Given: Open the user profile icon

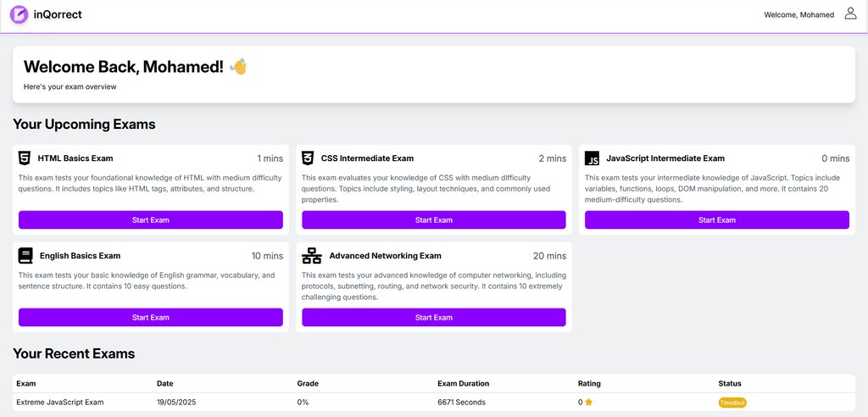Looking at the screenshot, I should pyautogui.click(x=850, y=14).
